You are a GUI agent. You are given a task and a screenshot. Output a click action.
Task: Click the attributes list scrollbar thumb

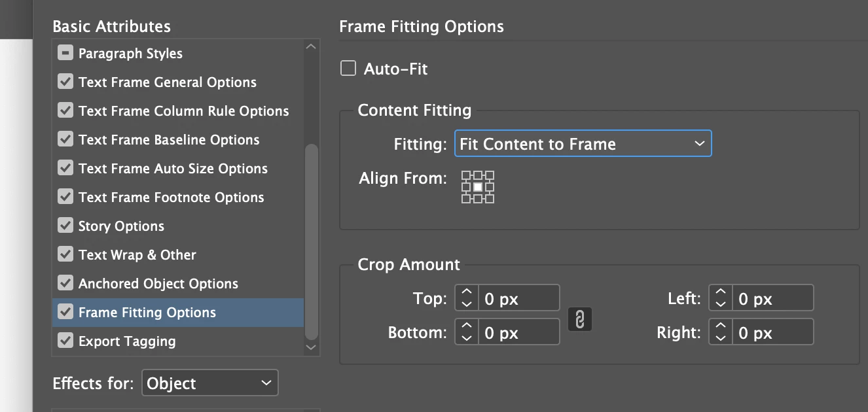(312, 241)
